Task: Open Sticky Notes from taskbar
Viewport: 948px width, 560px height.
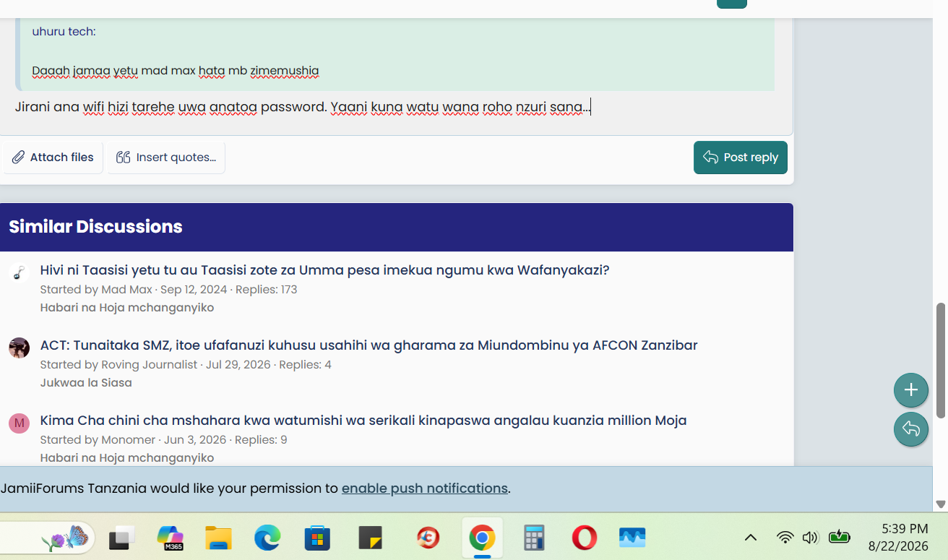Action: pyautogui.click(x=370, y=538)
